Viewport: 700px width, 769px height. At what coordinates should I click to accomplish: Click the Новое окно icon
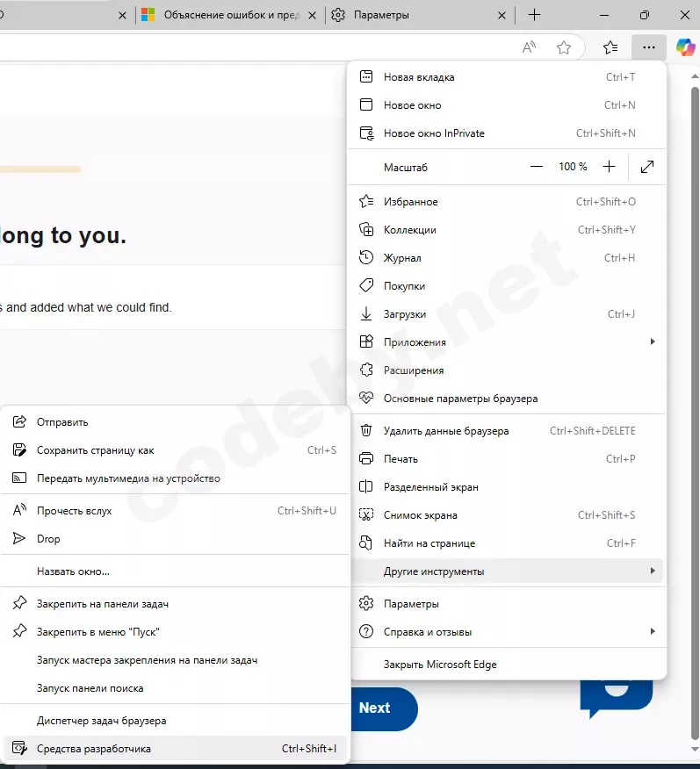(x=366, y=104)
